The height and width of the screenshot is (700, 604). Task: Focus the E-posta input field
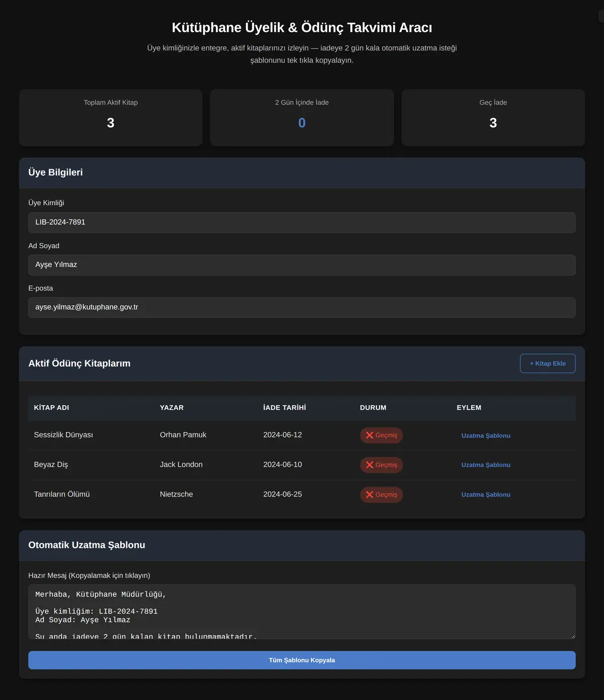(302, 307)
